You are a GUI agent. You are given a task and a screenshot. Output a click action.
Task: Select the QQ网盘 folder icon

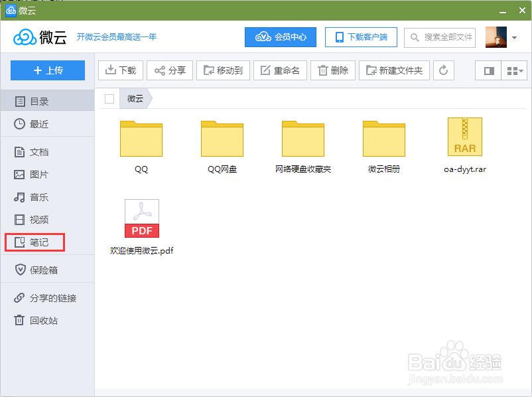[222, 138]
